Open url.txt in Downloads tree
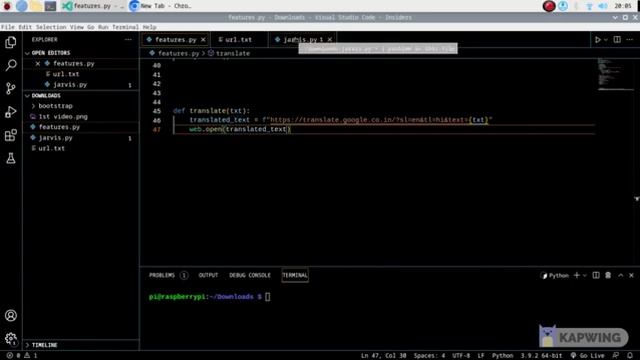The height and width of the screenshot is (360, 640). 51,148
